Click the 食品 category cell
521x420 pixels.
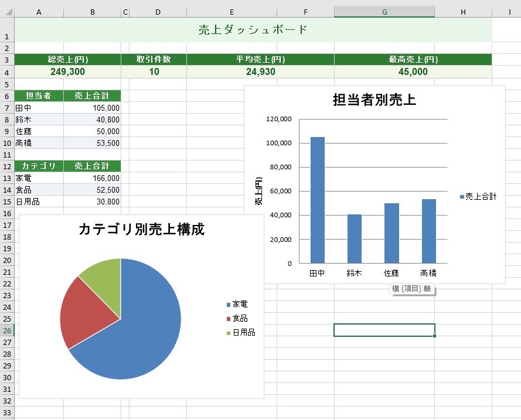pyautogui.click(x=39, y=190)
